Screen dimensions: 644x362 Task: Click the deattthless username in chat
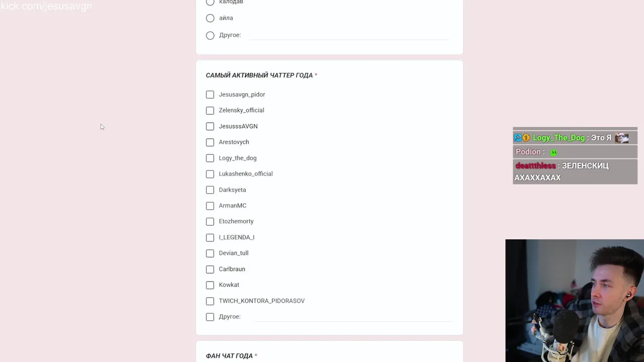[x=535, y=165]
